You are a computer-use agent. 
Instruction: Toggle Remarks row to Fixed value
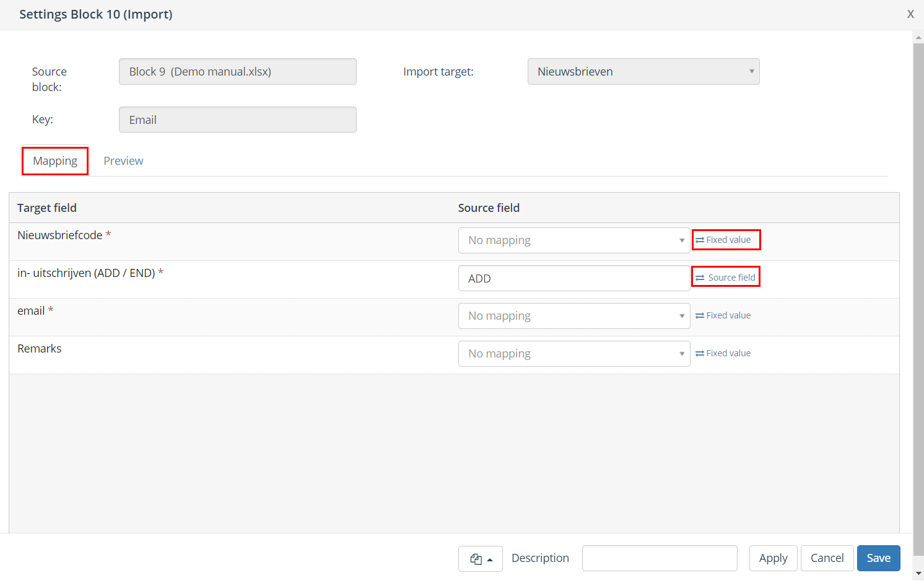point(723,353)
